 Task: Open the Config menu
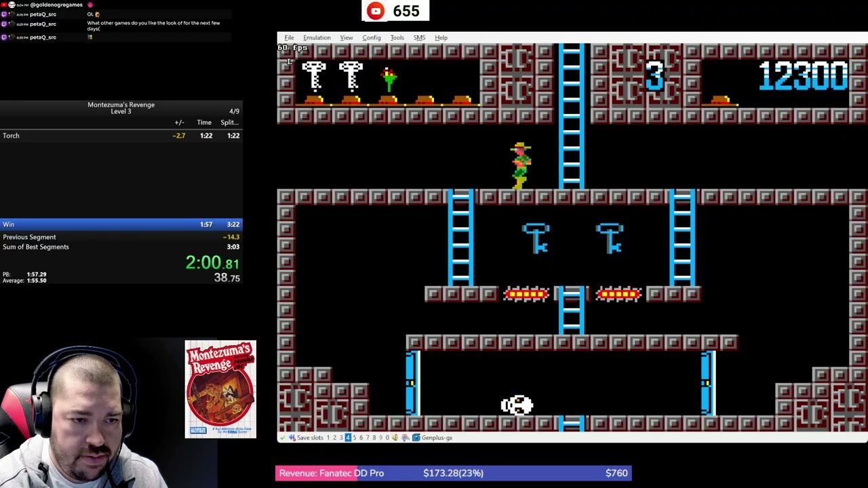[371, 38]
